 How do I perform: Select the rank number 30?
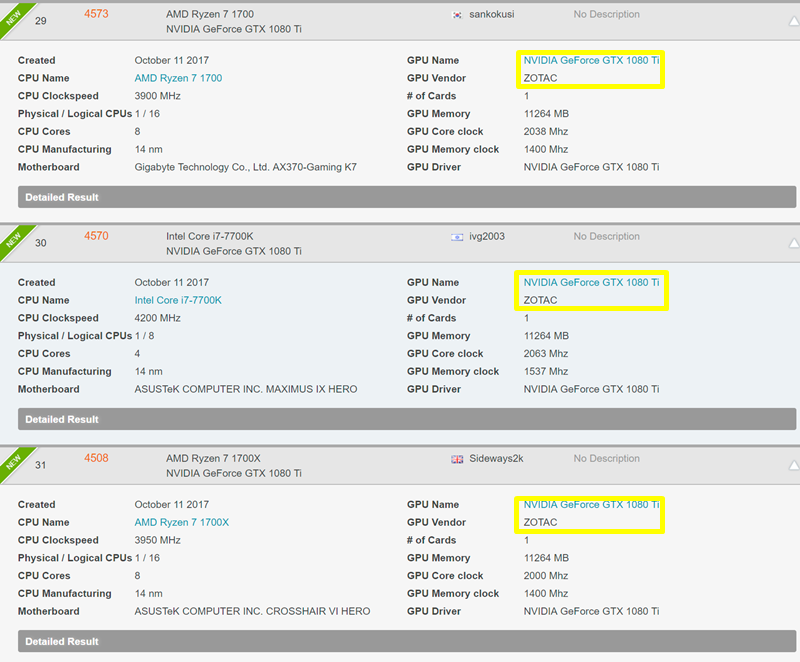41,243
